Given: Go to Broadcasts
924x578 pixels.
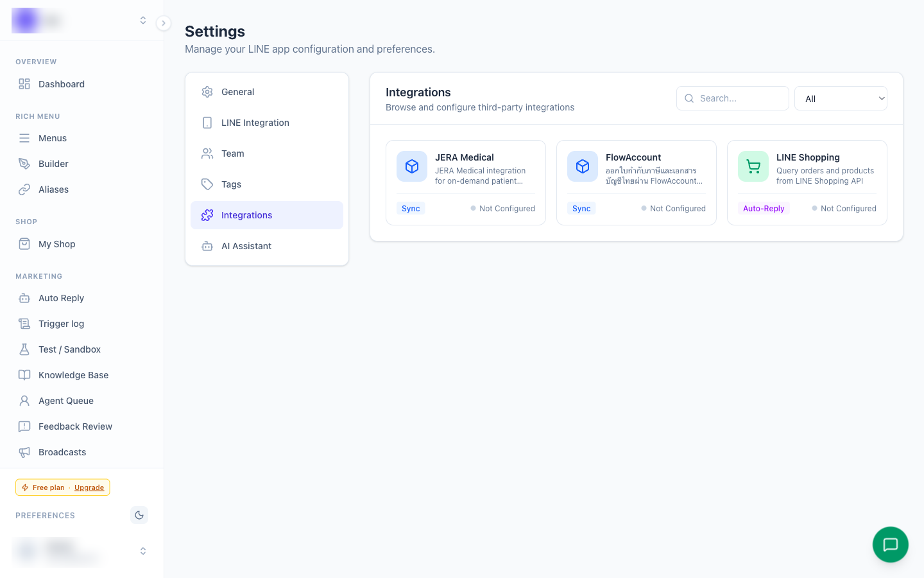Looking at the screenshot, I should [81, 452].
